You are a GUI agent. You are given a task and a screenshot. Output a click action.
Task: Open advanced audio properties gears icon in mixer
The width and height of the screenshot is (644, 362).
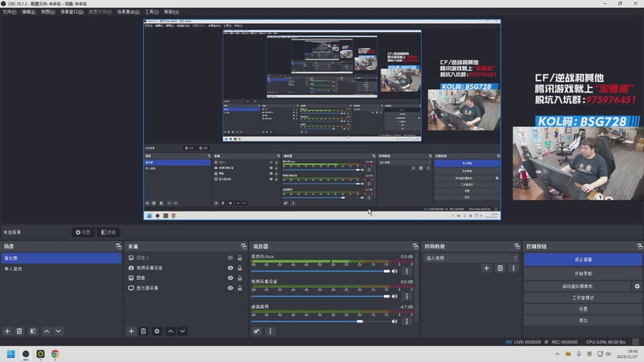pyautogui.click(x=257, y=331)
